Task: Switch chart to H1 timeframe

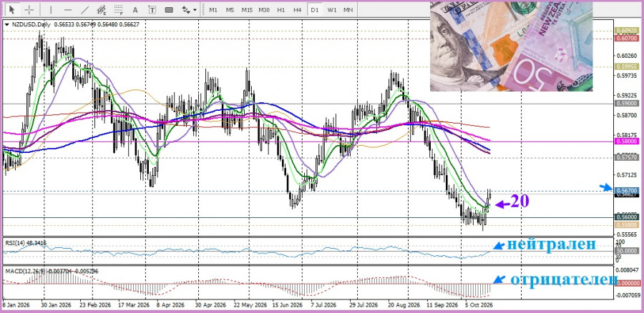Action: pyautogui.click(x=281, y=9)
